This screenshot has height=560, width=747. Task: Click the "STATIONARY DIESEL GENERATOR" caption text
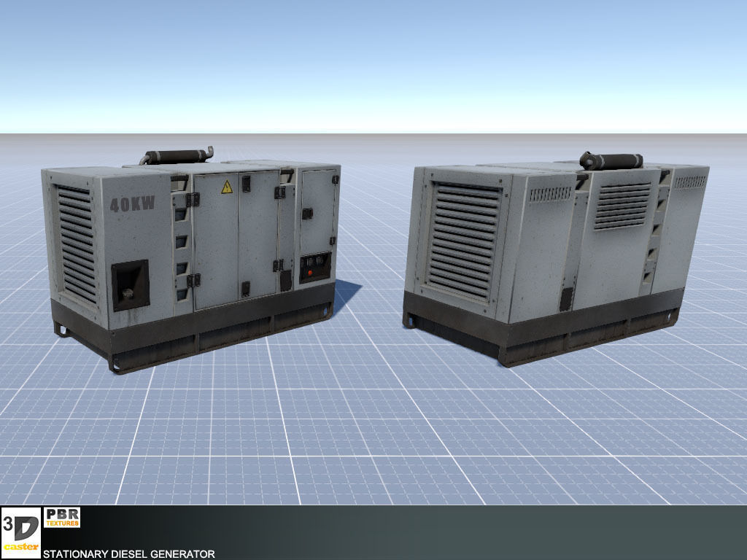pos(128,554)
